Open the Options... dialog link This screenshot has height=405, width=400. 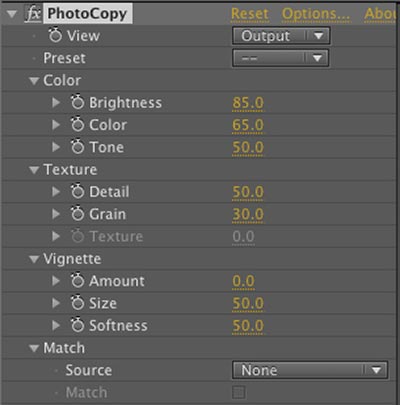pos(316,14)
